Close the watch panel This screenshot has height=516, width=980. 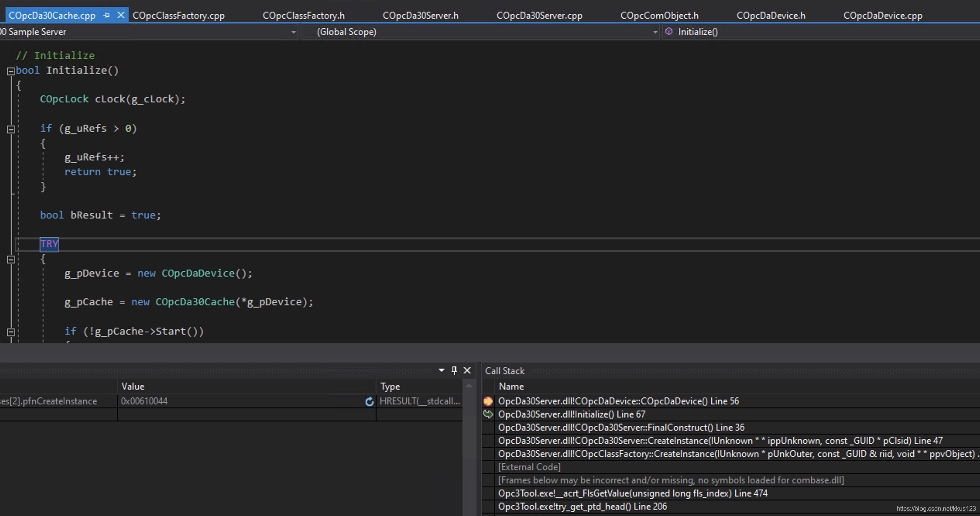[467, 370]
